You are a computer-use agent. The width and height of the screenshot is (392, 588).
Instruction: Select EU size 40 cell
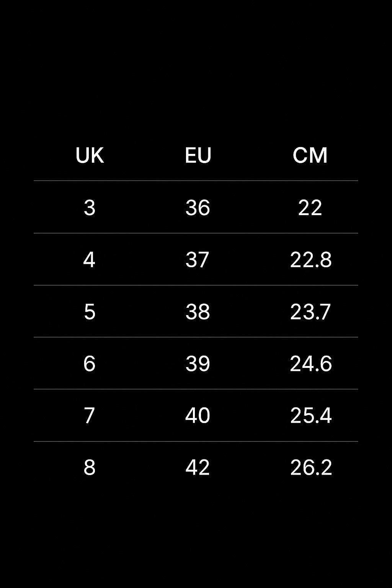pyautogui.click(x=198, y=416)
